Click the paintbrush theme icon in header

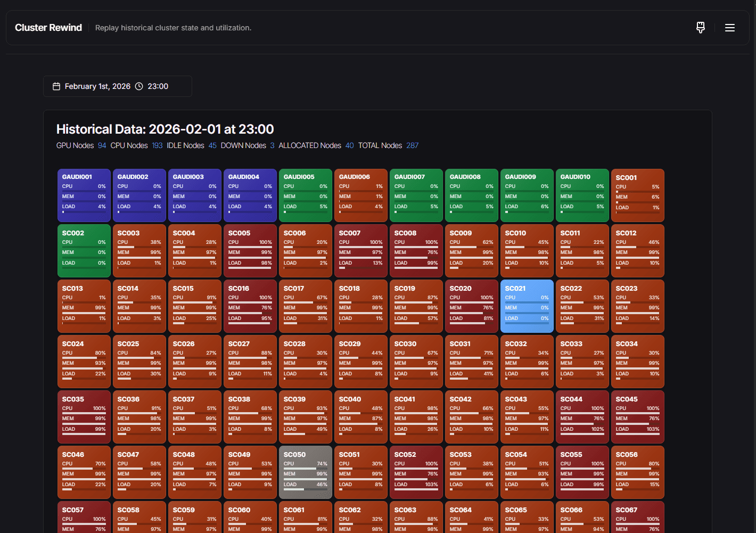tap(701, 28)
